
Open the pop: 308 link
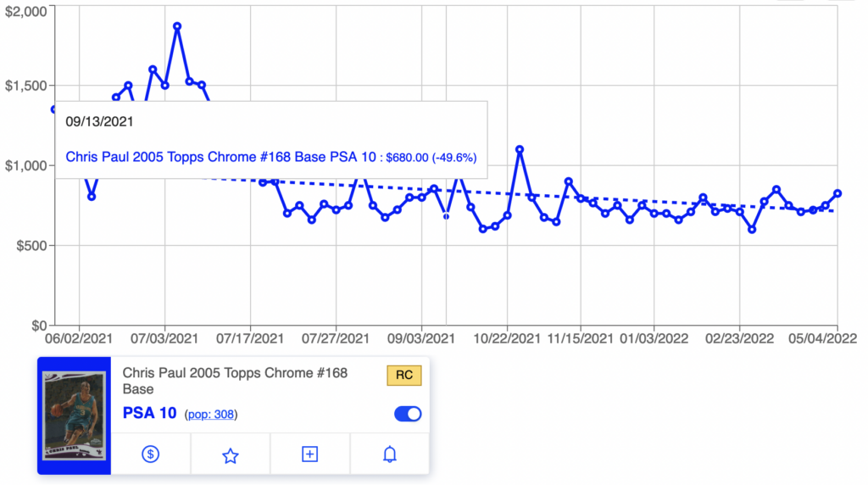[210, 415]
